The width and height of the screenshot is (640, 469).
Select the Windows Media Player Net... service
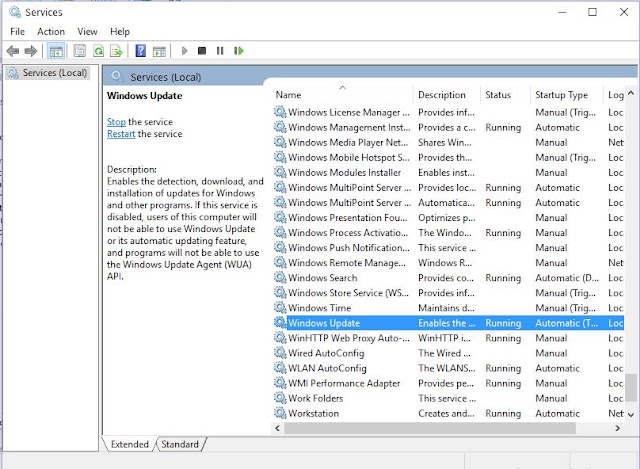tap(448, 142)
